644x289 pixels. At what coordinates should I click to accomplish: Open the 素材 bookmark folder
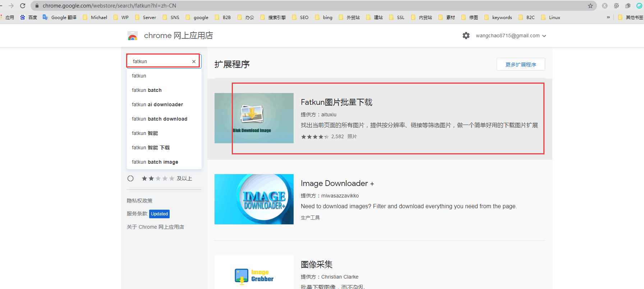447,17
